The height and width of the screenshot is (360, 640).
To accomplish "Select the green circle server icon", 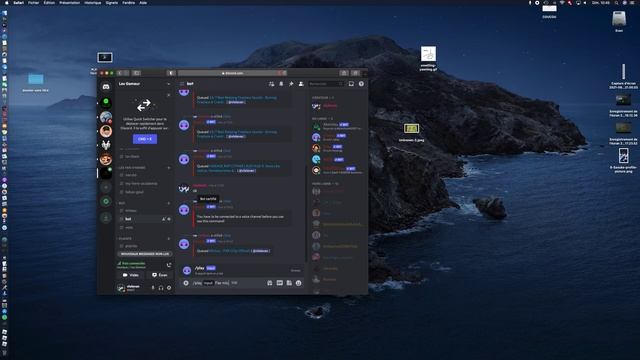I will click(x=106, y=102).
